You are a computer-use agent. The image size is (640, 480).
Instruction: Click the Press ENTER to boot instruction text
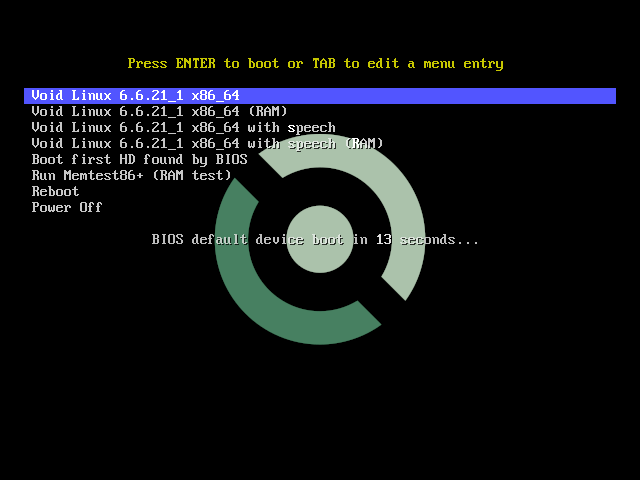pyautogui.click(x=316, y=64)
